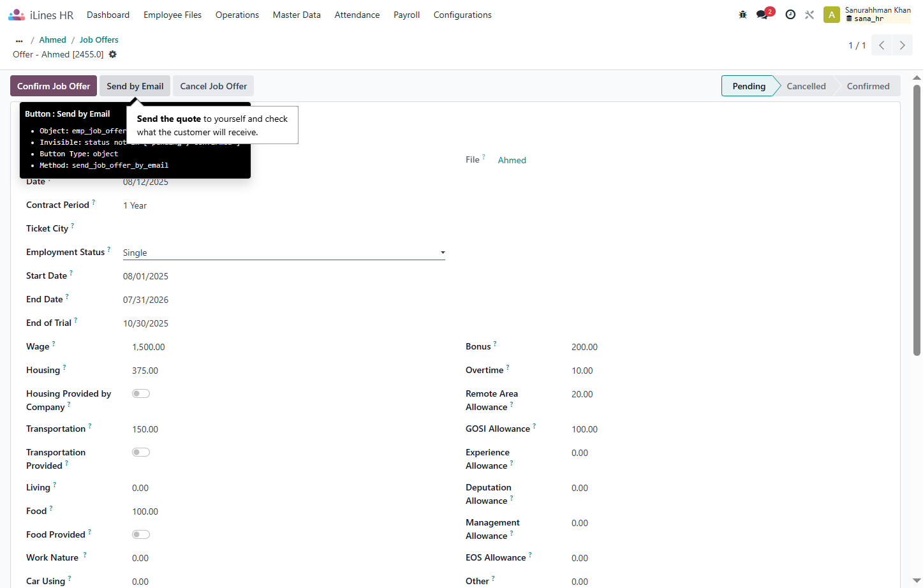
Task: Open the iLines HR home logo
Action: click(41, 15)
